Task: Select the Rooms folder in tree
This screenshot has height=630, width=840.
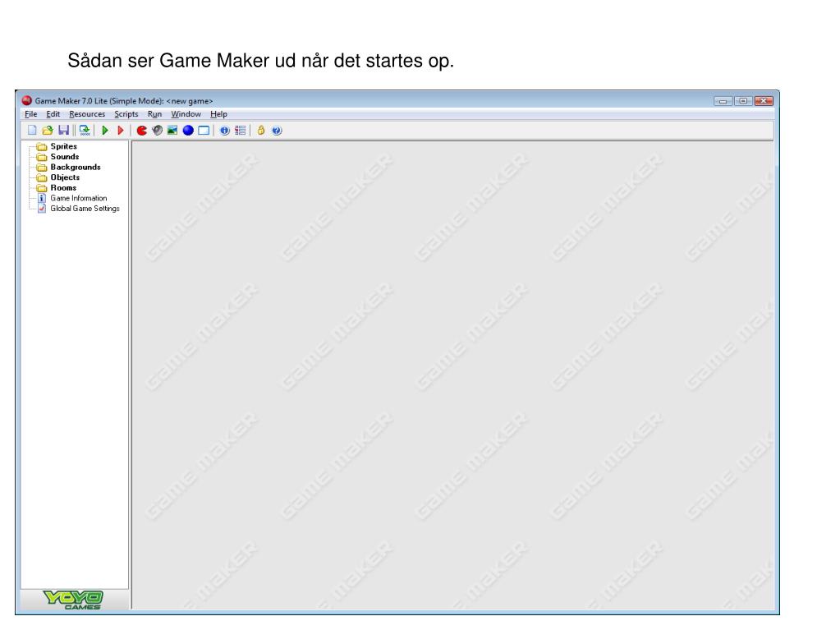Action: click(63, 187)
